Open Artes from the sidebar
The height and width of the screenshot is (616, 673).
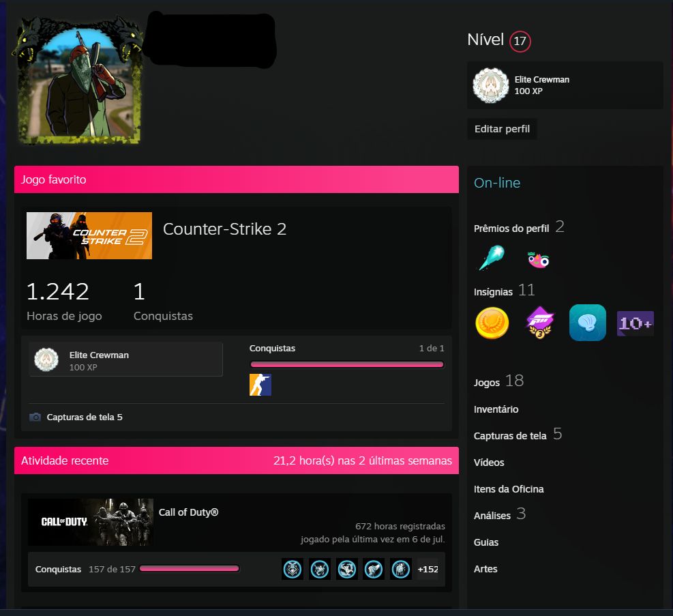click(485, 569)
